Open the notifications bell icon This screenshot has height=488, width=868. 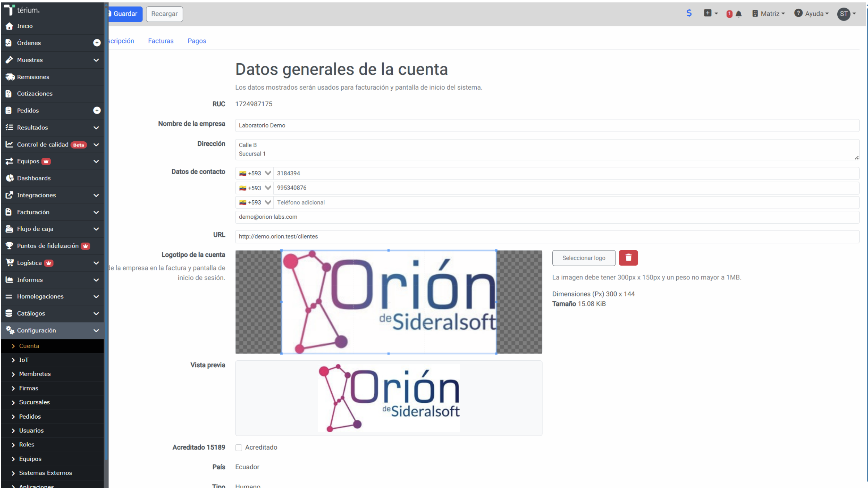739,14
